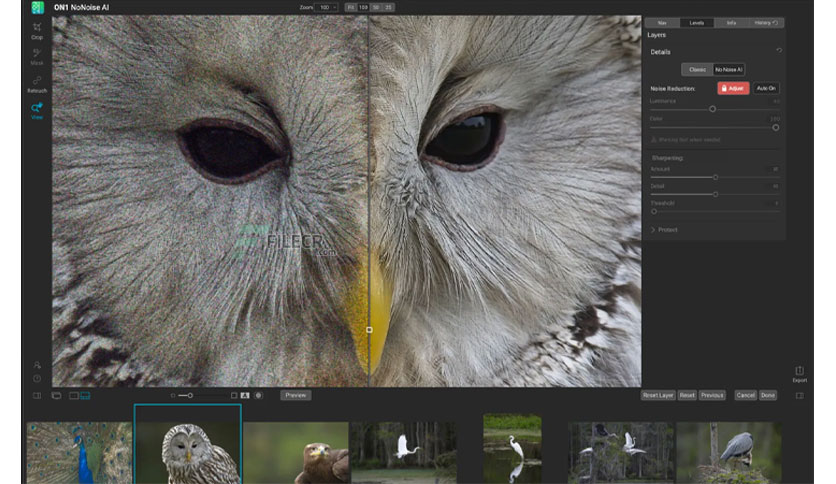Switch noise mode to NoNoise AI
Screen dimensions: 836x484
728,69
